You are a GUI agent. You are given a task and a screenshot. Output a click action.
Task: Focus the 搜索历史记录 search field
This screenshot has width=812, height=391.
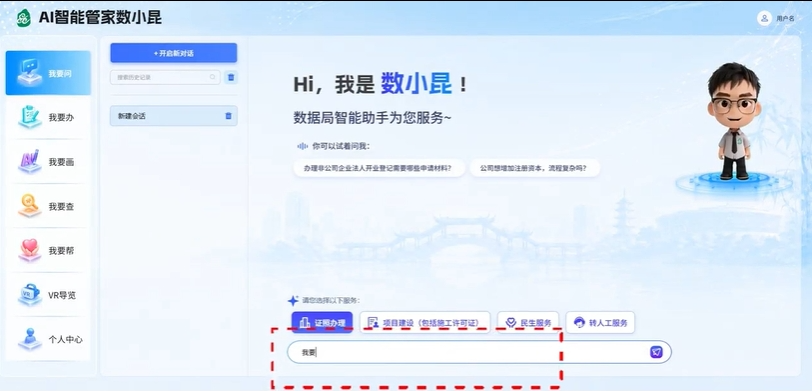165,77
